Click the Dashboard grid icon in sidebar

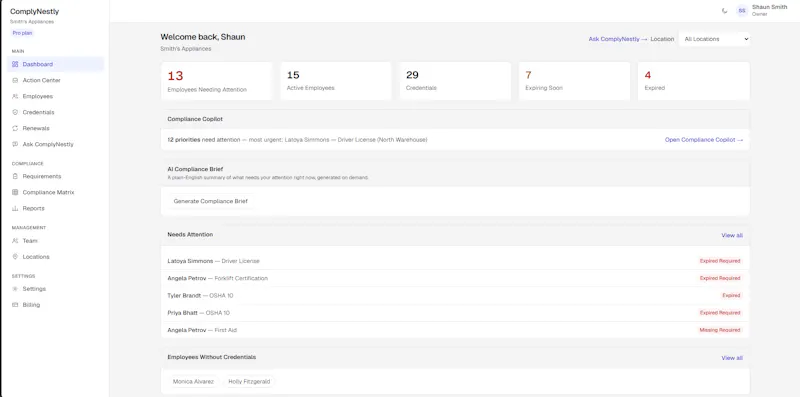coord(15,64)
